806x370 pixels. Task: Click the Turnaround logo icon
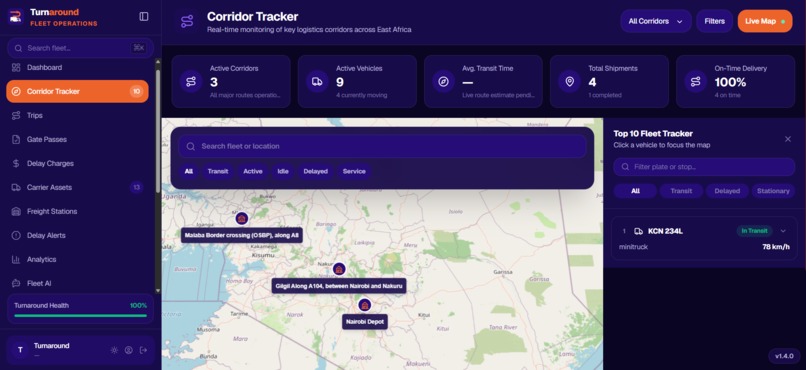click(x=16, y=16)
